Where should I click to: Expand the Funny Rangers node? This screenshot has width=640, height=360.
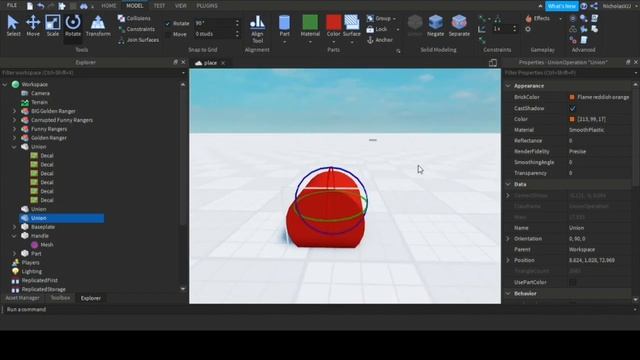point(14,129)
